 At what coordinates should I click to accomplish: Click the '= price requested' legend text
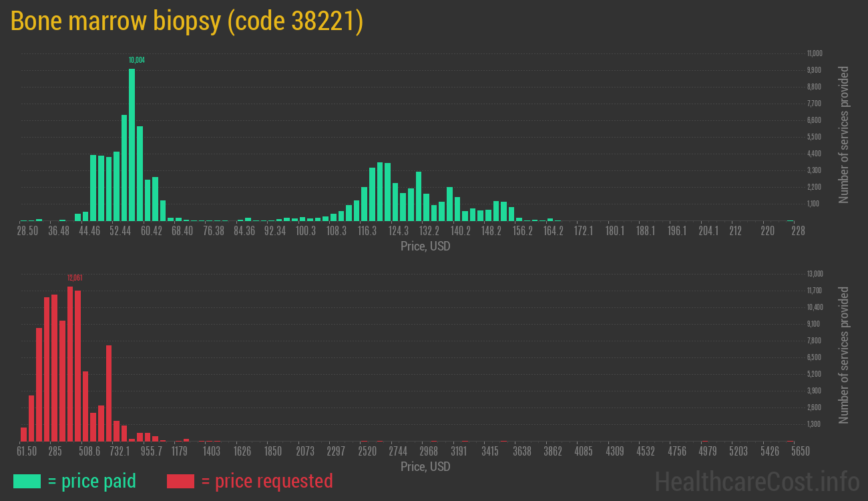coord(266,481)
